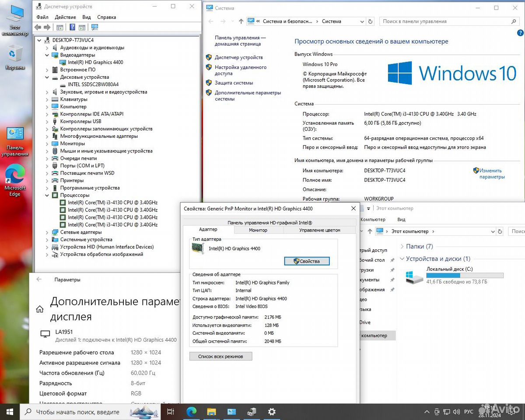The width and height of the screenshot is (525, 420).
Task: Open Панель управления HD-графикой Intel tab
Action: pos(269,222)
